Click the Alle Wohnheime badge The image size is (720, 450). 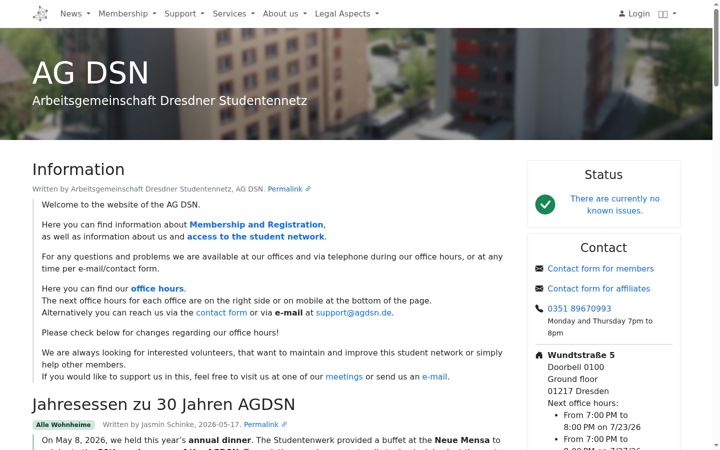[63, 425]
